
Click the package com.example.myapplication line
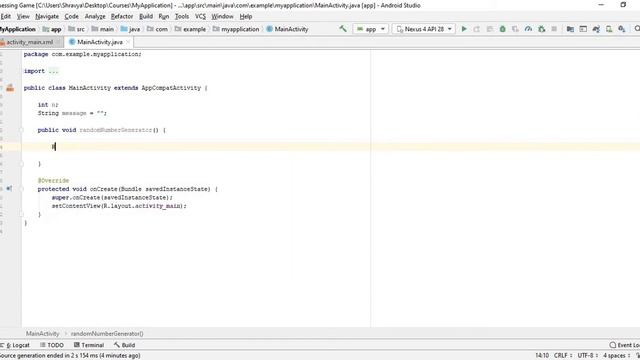point(82,54)
